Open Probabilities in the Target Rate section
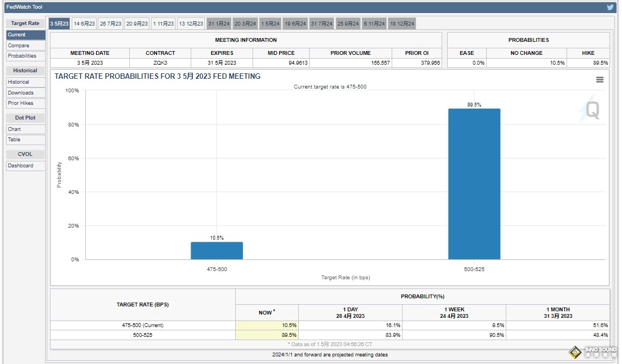Image resolution: width=622 pixels, height=364 pixels. point(26,56)
